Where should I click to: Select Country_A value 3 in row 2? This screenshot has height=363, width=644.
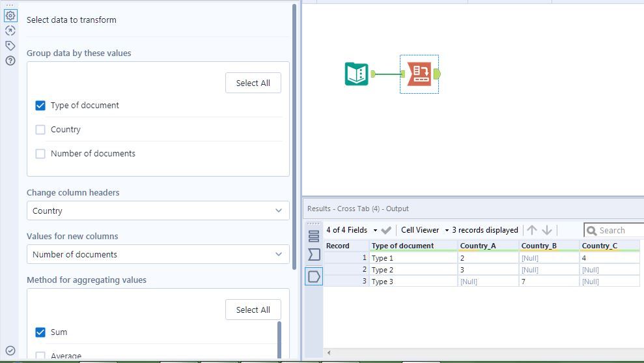point(488,270)
